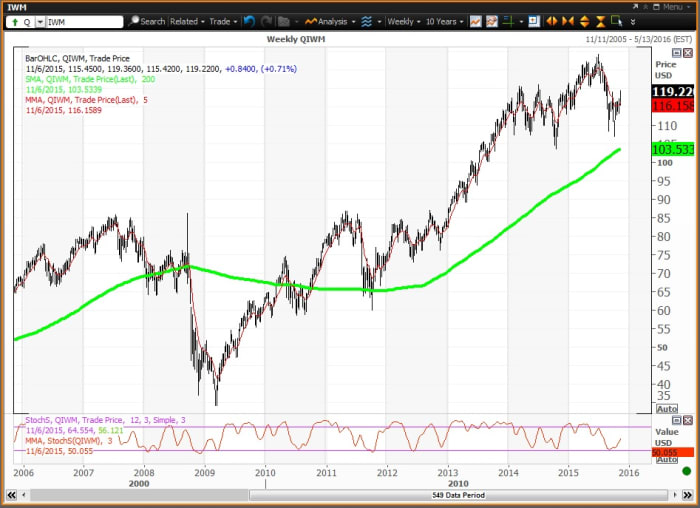Click the red MMA Trade Price(Last) 5 legend
700x508 pixels.
86,100
